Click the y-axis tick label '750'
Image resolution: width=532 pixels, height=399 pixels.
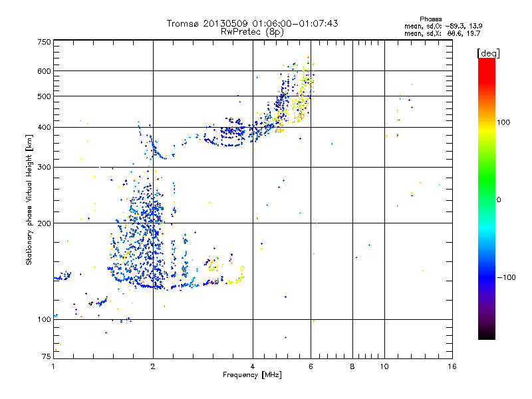45,42
